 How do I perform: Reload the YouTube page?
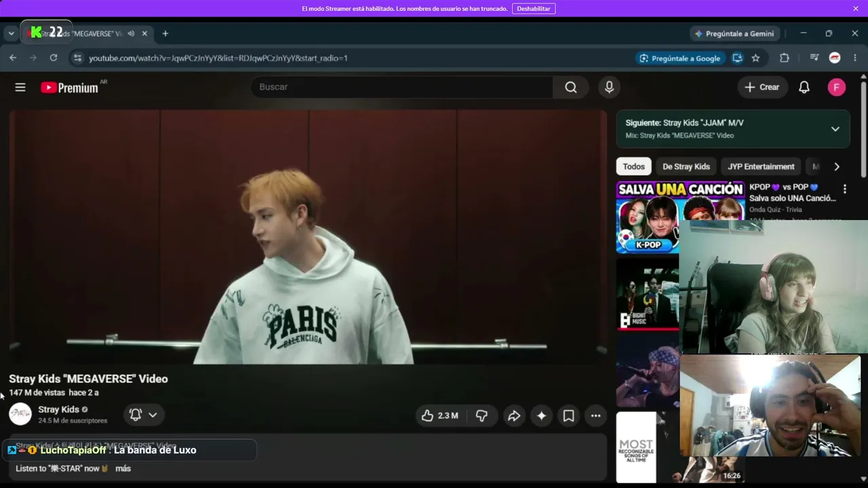tap(54, 58)
